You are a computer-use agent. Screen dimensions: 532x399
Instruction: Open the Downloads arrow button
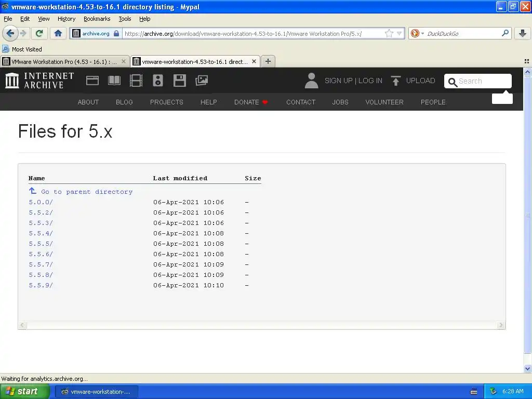pos(523,33)
